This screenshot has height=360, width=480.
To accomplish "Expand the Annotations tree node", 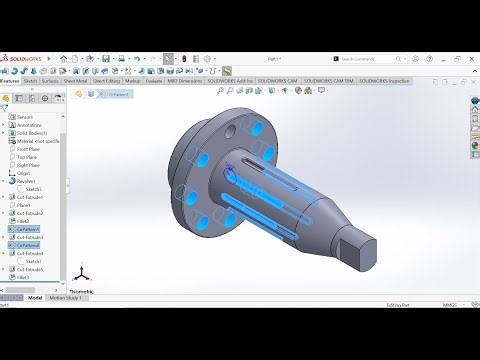I will click(x=3, y=125).
